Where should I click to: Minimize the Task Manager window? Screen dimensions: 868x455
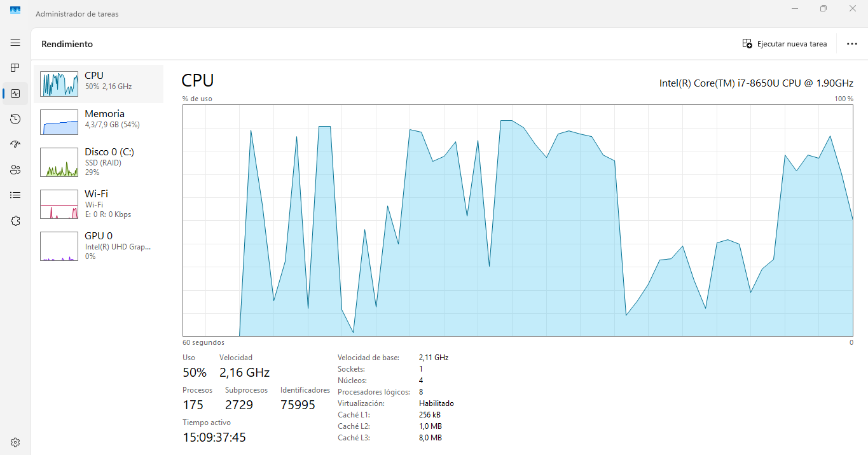[x=795, y=9]
